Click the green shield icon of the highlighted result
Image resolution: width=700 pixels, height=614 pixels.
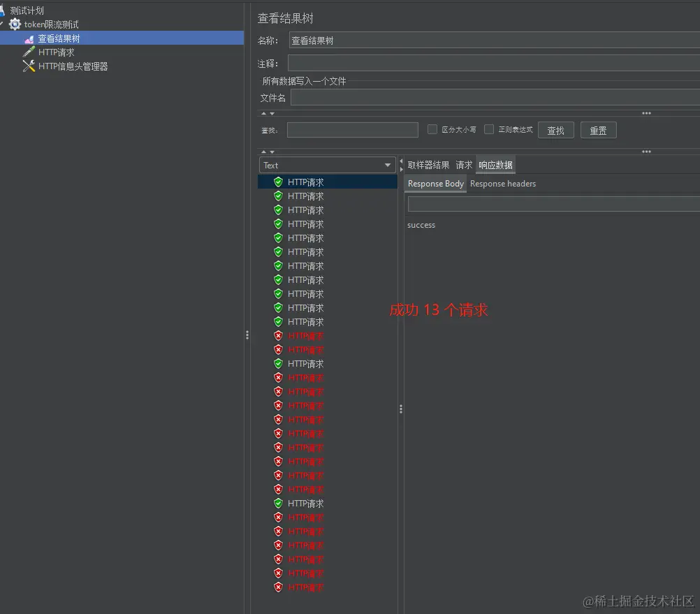(278, 182)
